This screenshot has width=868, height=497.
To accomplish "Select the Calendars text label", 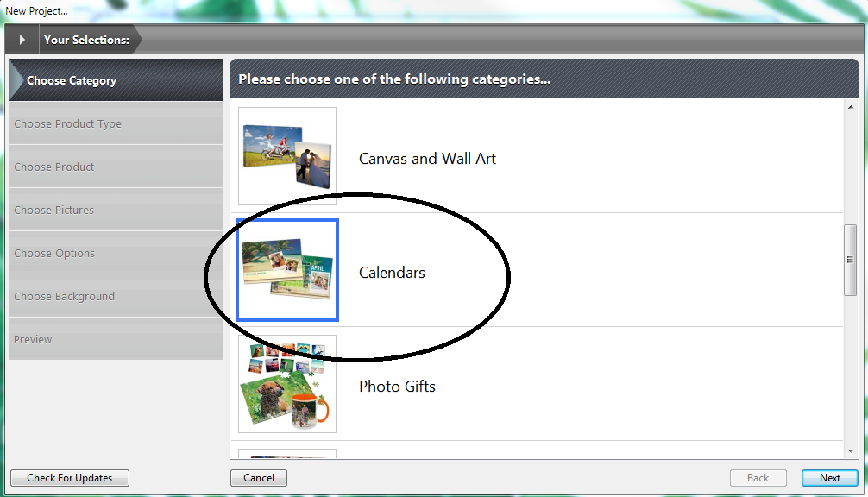I will 392,273.
